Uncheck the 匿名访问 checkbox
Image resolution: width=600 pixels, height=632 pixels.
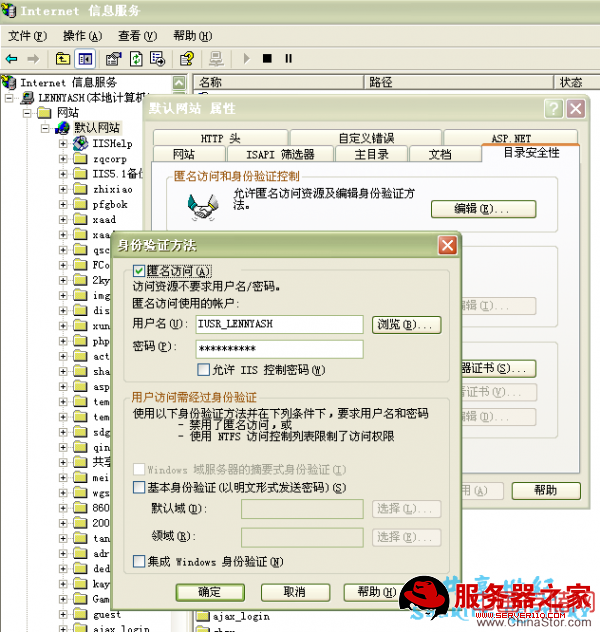(x=139, y=271)
